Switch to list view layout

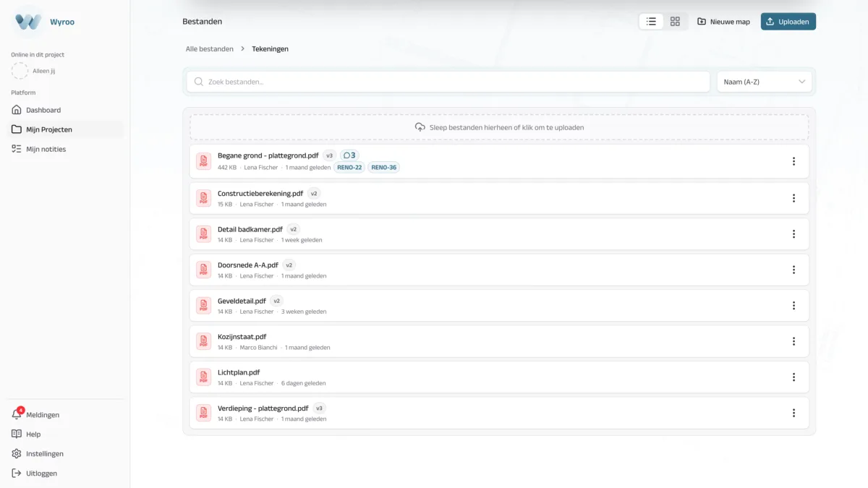(x=651, y=22)
